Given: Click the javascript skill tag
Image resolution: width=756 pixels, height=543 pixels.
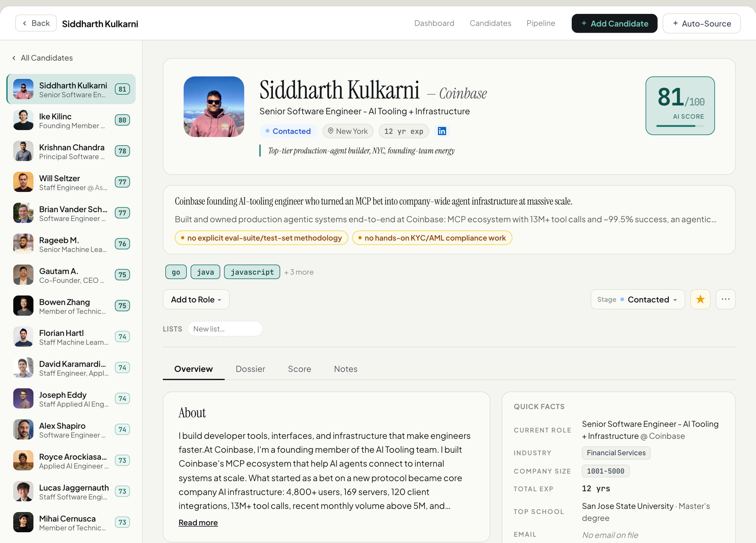Looking at the screenshot, I should (x=252, y=272).
